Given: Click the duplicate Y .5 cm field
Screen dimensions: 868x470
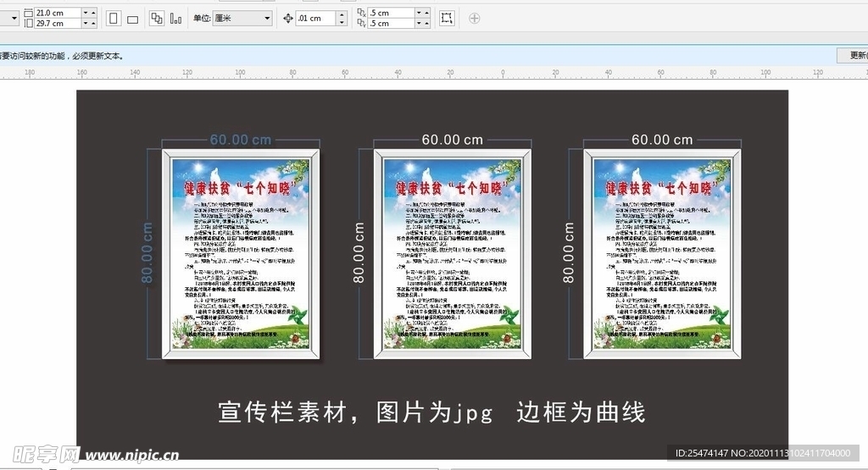Looking at the screenshot, I should 390,24.
